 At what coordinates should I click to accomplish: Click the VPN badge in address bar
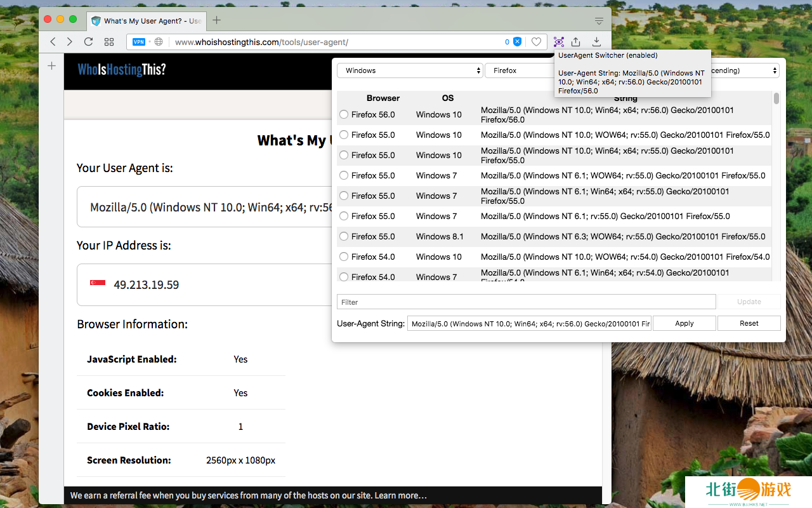click(139, 42)
